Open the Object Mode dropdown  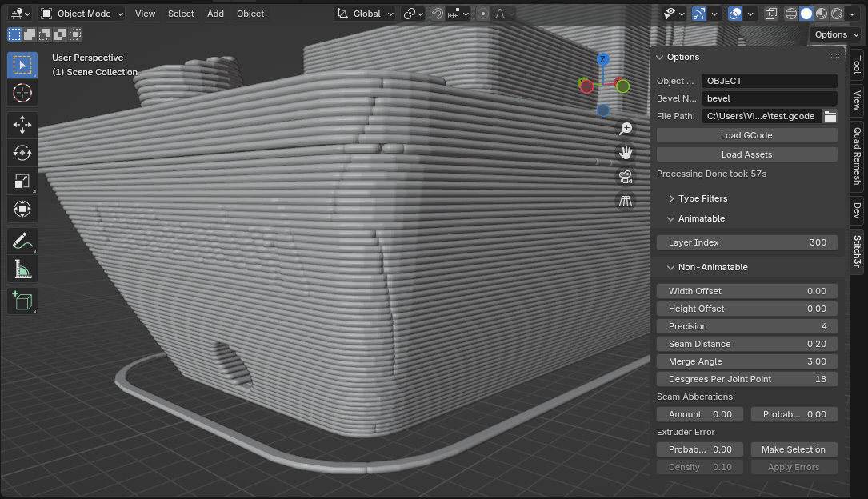coord(82,14)
